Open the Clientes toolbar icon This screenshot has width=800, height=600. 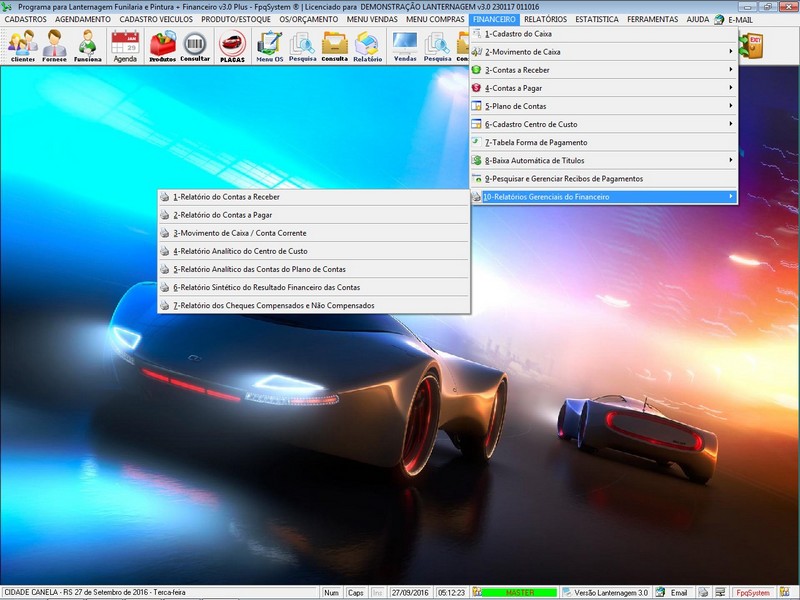(22, 46)
